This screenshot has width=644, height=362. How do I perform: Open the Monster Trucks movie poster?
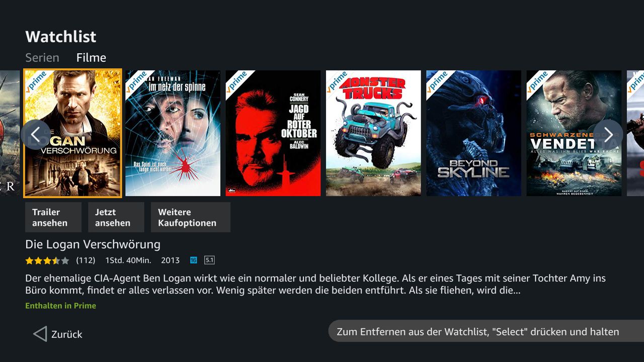coord(373,133)
